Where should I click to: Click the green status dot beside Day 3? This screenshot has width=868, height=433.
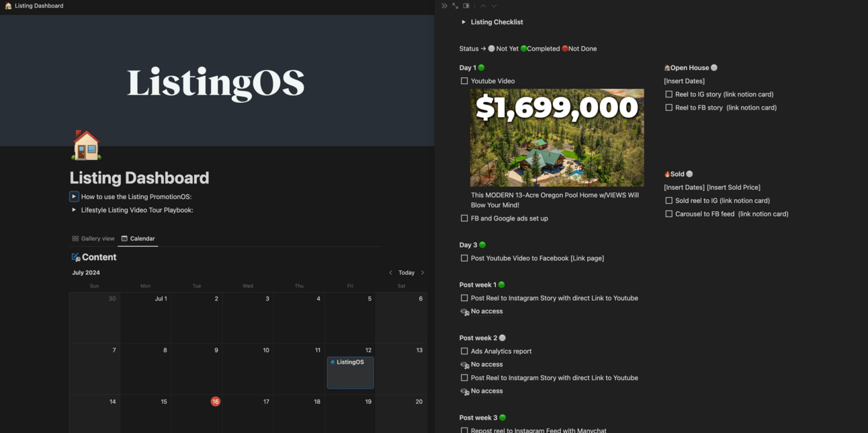coord(482,245)
